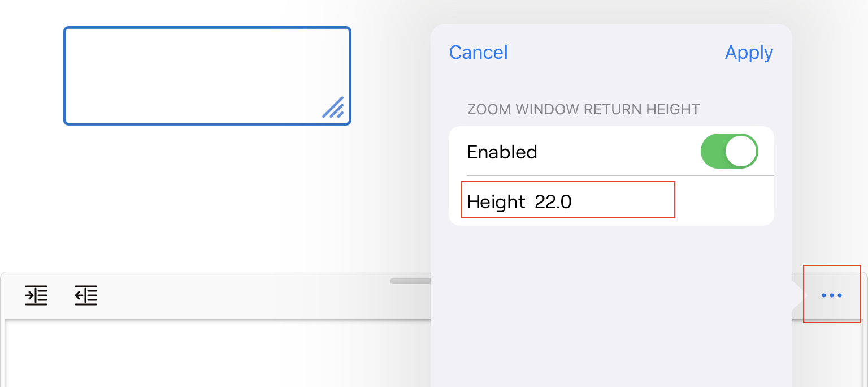868x387 pixels.
Task: Toggle the Enabled switch off
Action: 729,152
